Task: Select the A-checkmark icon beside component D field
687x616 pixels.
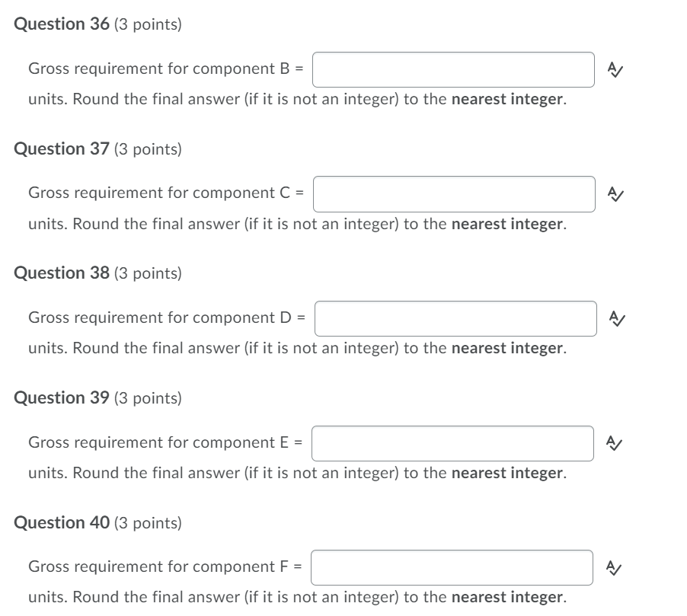Action: pyautogui.click(x=615, y=318)
